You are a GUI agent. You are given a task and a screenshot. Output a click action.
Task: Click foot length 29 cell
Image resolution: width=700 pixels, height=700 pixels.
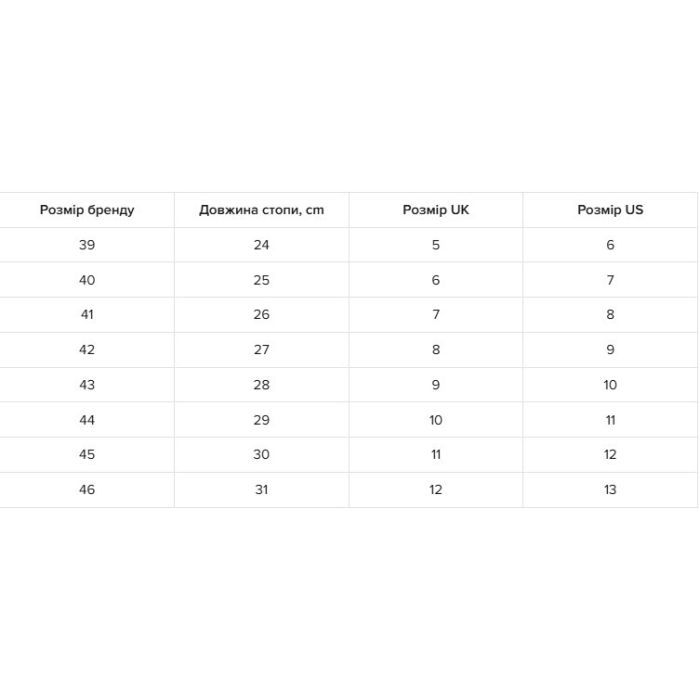coord(262,420)
